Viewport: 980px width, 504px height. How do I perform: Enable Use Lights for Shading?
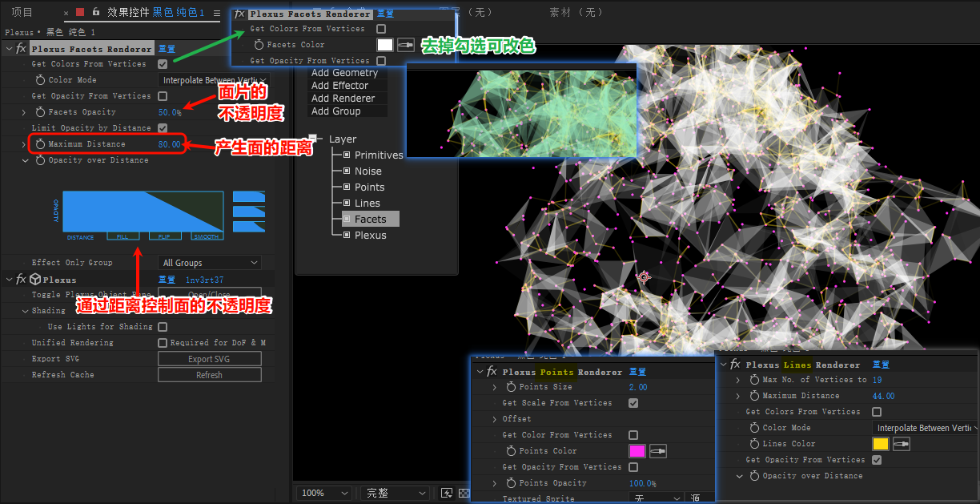(163, 327)
